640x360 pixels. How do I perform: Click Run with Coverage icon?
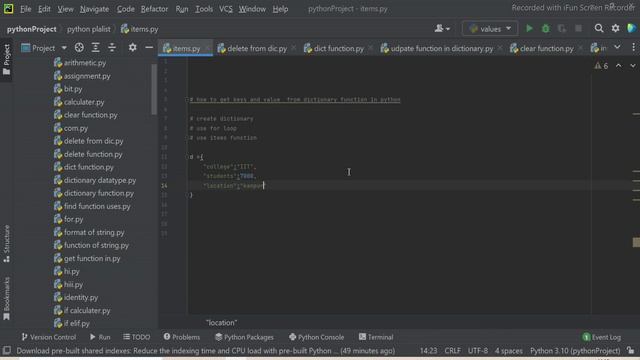(x=562, y=29)
